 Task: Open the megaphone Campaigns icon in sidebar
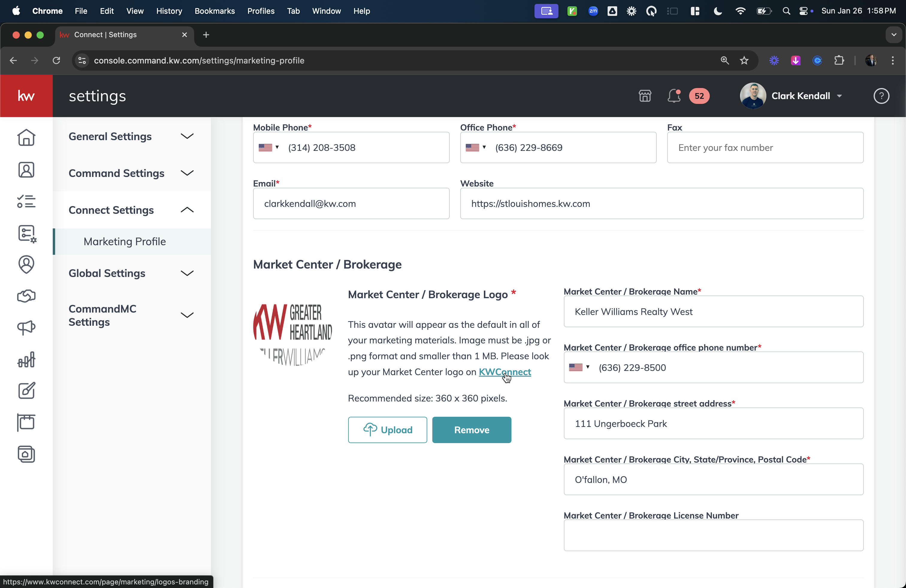click(x=26, y=328)
